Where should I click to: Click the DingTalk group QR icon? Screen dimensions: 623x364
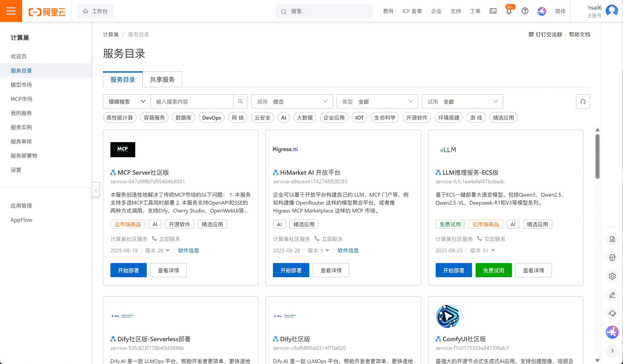[531, 34]
